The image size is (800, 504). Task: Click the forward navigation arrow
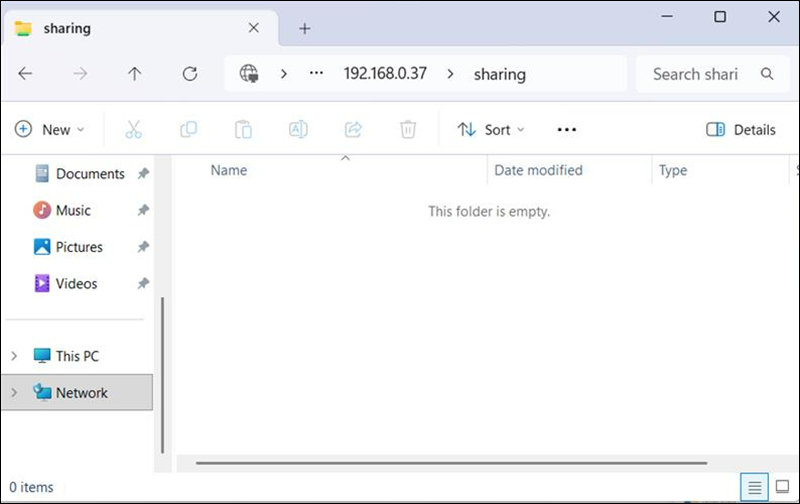tap(80, 74)
